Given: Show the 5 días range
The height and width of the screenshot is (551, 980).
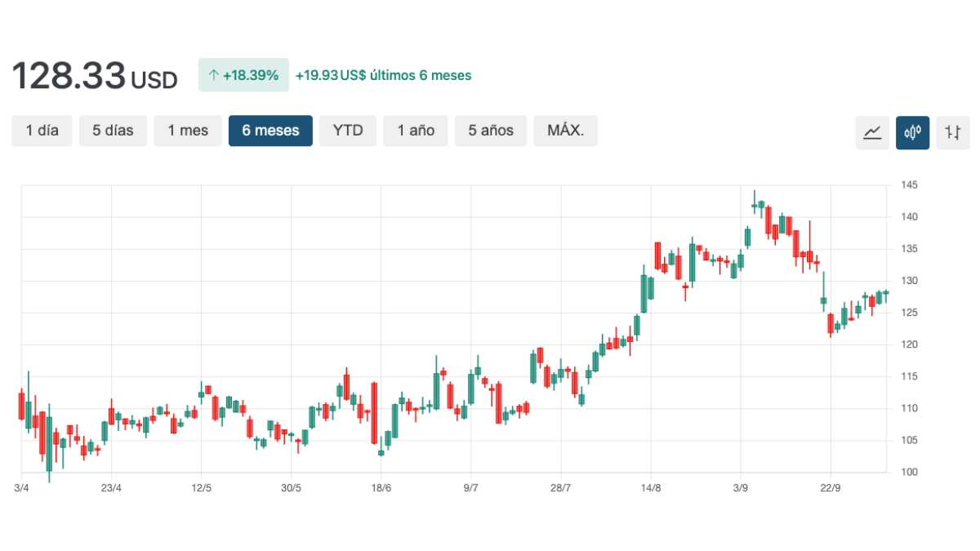Looking at the screenshot, I should tap(113, 131).
